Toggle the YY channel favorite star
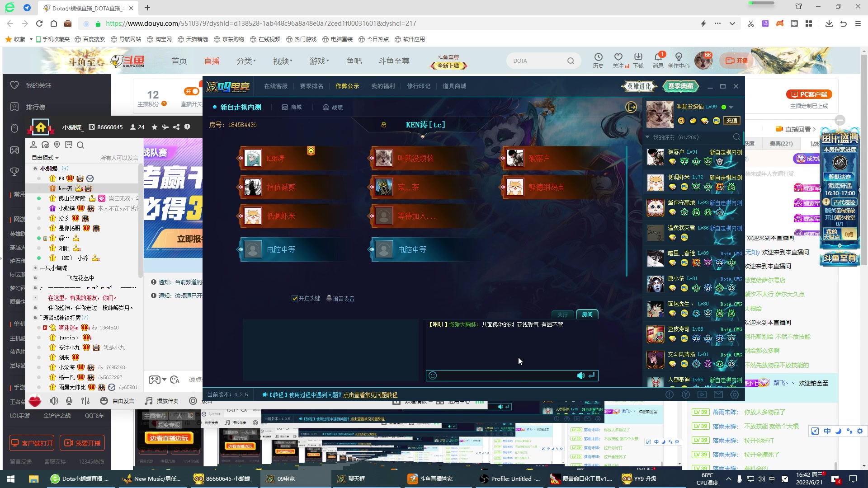This screenshot has height=488, width=868. click(x=154, y=127)
